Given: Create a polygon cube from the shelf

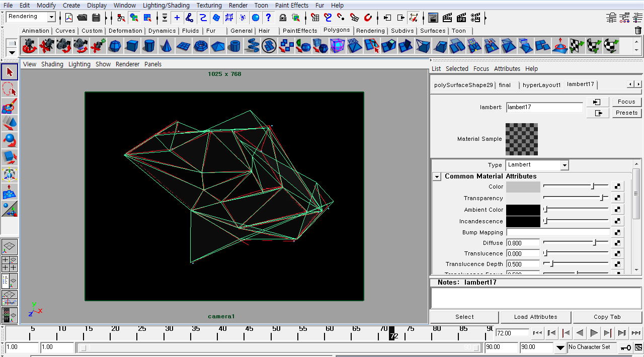Looking at the screenshot, I should 131,46.
